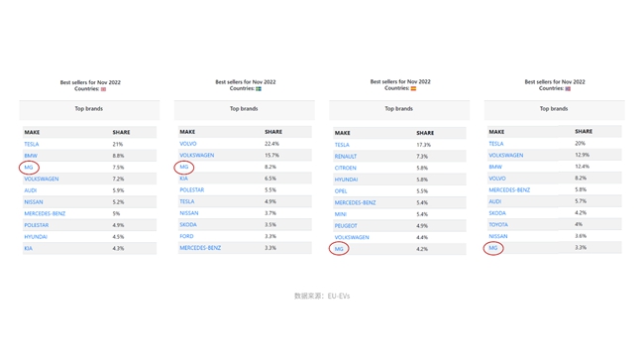The height and width of the screenshot is (362, 644).
Task: Click the Spain flag icon in third table
Action: click(x=413, y=88)
